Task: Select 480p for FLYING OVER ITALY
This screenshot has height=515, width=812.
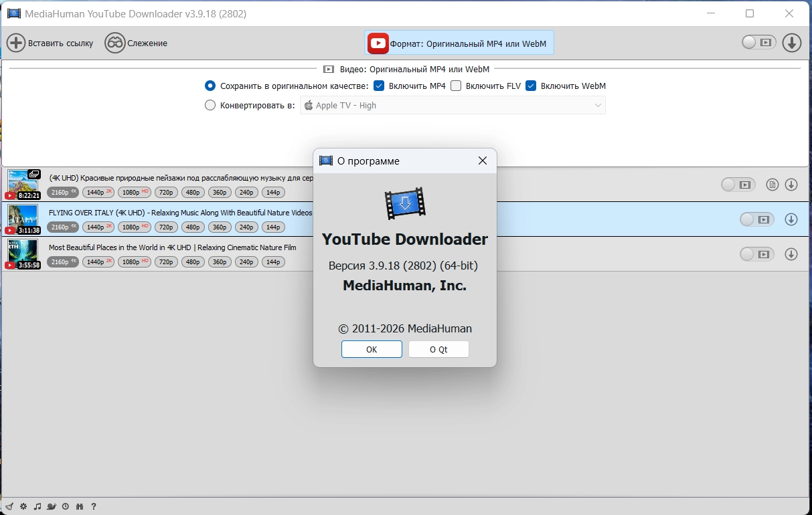Action: click(193, 227)
